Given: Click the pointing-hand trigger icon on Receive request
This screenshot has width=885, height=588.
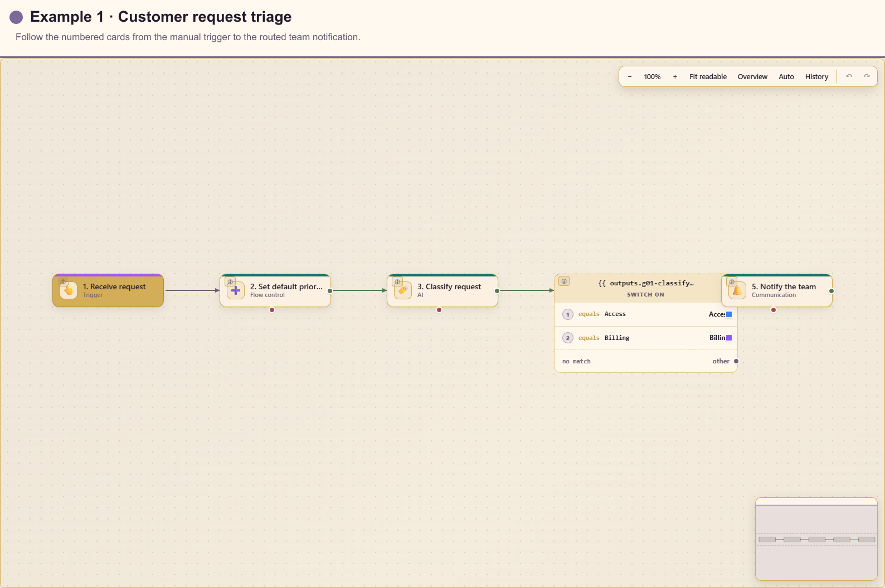Looking at the screenshot, I should click(69, 290).
